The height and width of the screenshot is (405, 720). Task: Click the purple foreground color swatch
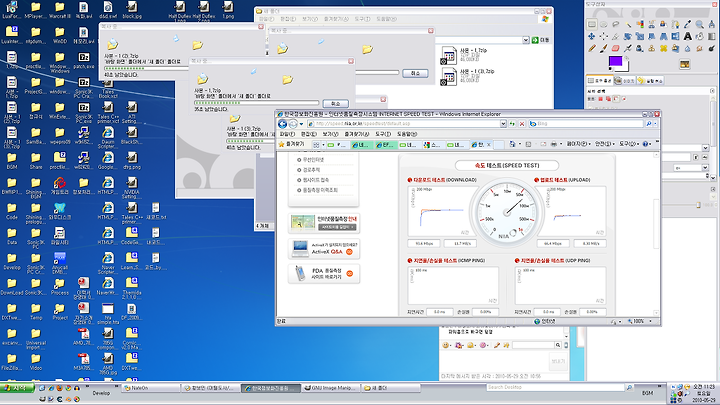pos(615,61)
